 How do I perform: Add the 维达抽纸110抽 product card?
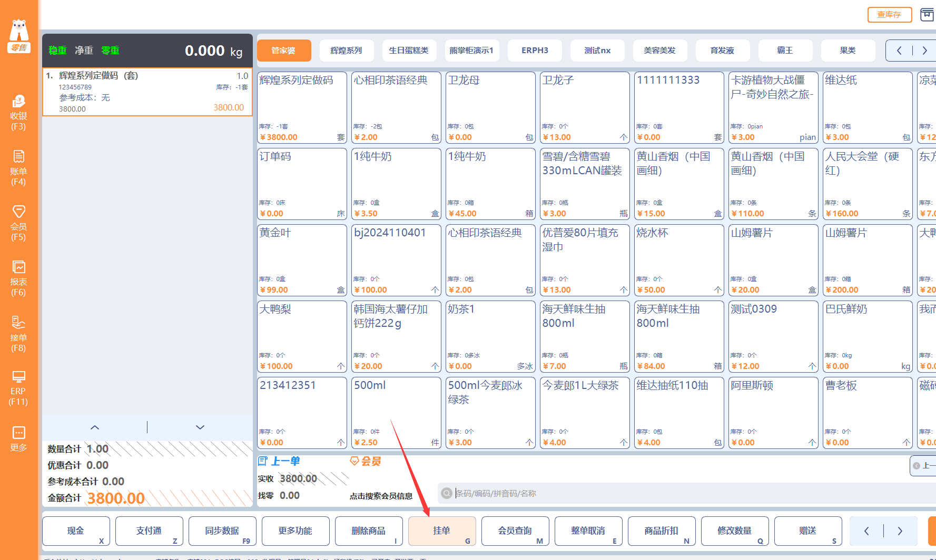pos(679,413)
